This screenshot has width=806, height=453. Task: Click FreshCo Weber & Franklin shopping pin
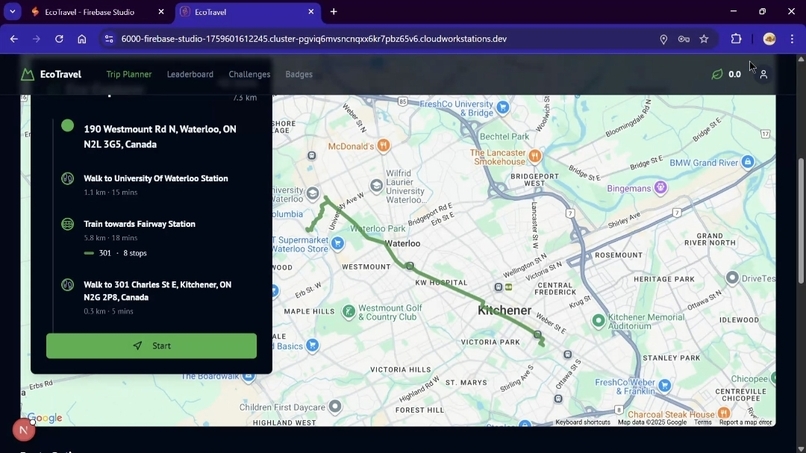[x=665, y=385]
